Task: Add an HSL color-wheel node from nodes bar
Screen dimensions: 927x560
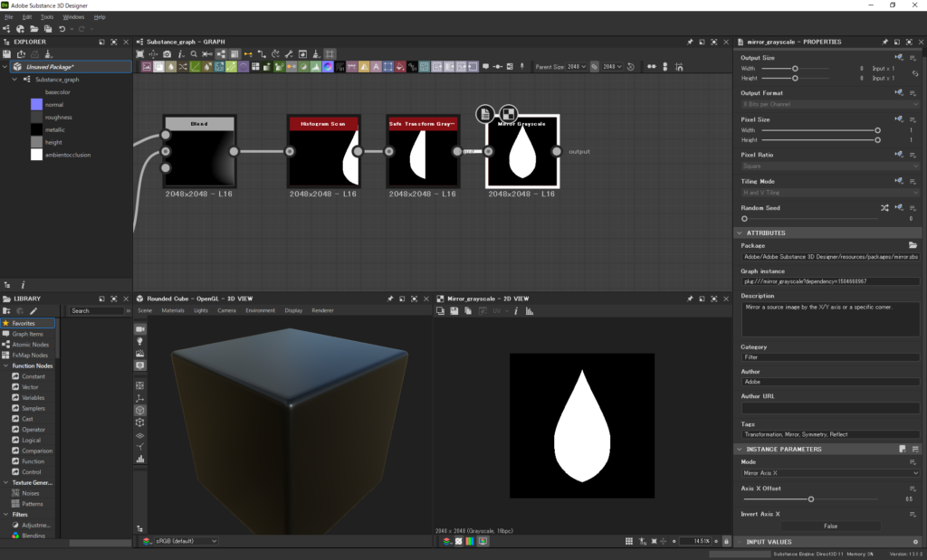Action: click(x=328, y=67)
